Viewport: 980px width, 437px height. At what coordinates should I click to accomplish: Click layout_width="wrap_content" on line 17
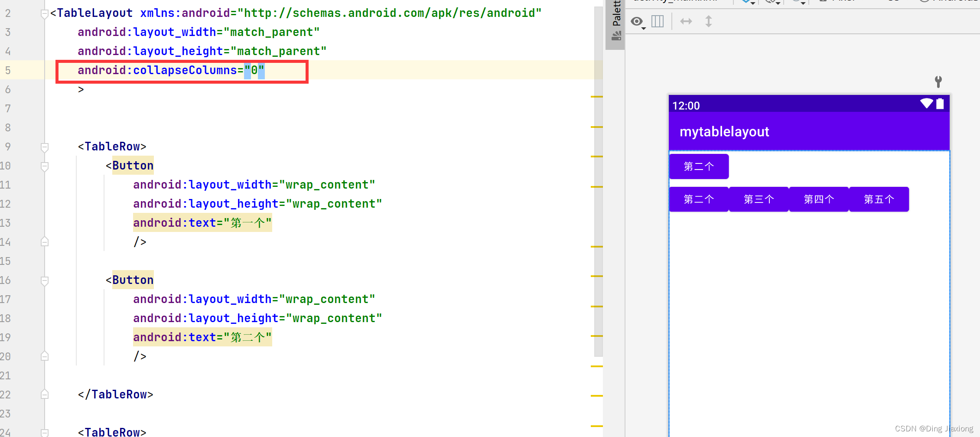254,299
